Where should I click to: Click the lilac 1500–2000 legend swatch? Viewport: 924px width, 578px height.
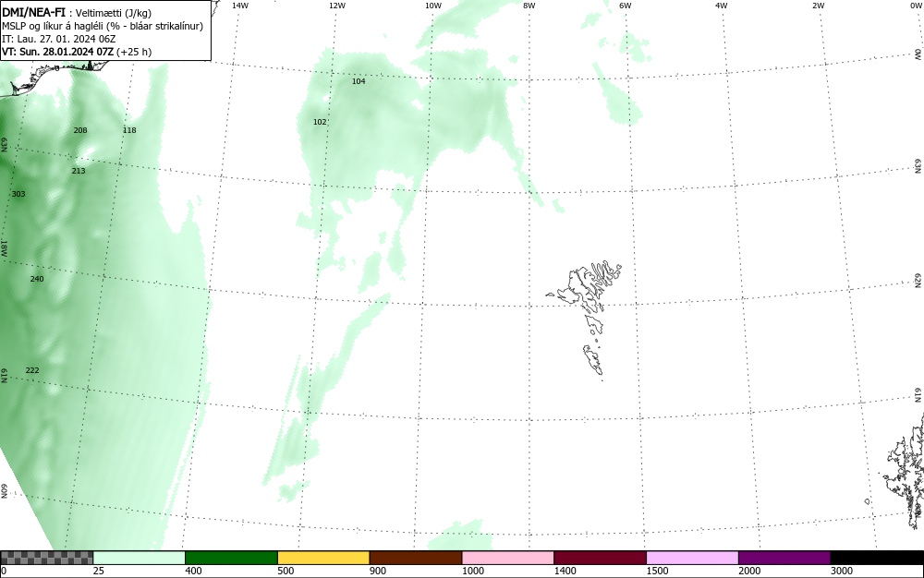[x=692, y=558]
